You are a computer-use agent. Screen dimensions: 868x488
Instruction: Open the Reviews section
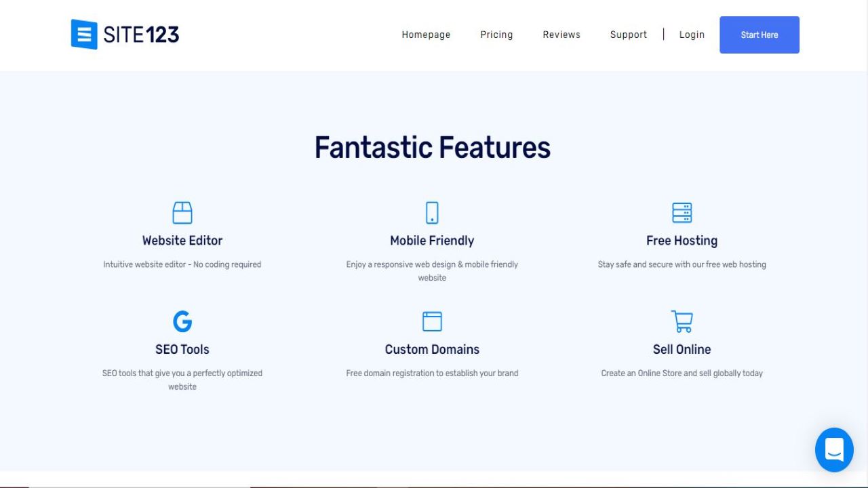(x=561, y=35)
